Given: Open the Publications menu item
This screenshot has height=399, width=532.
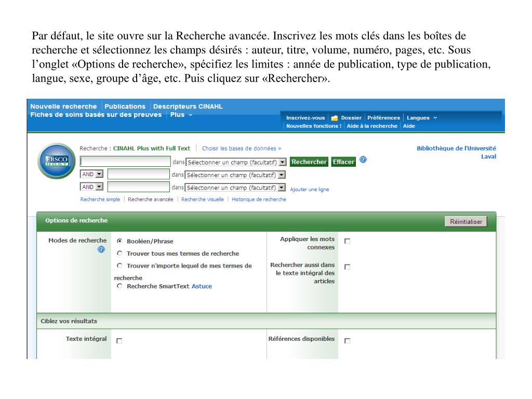Looking at the screenshot, I should pos(125,106).
